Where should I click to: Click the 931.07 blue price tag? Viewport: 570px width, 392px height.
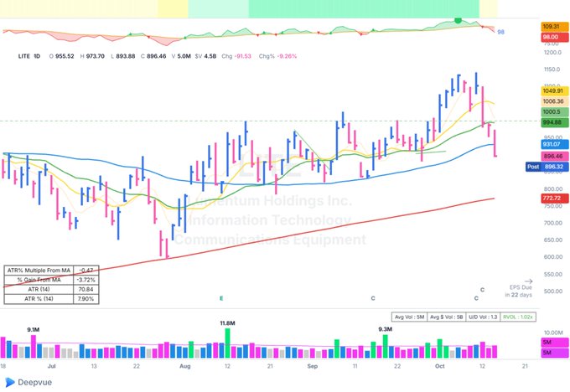pyautogui.click(x=555, y=144)
